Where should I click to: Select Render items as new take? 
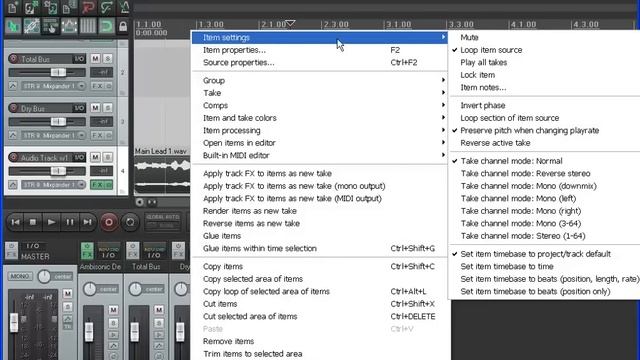tap(320, 211)
